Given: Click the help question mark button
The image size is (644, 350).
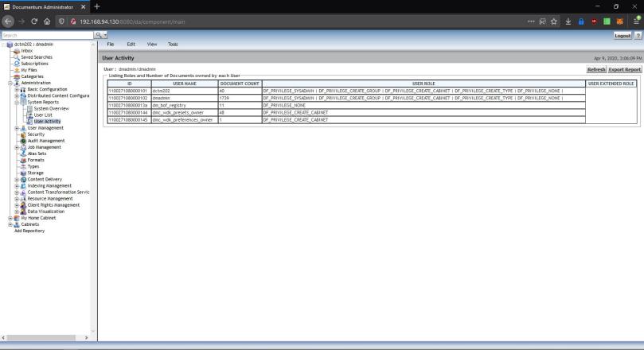Looking at the screenshot, I should pyautogui.click(x=638, y=36).
